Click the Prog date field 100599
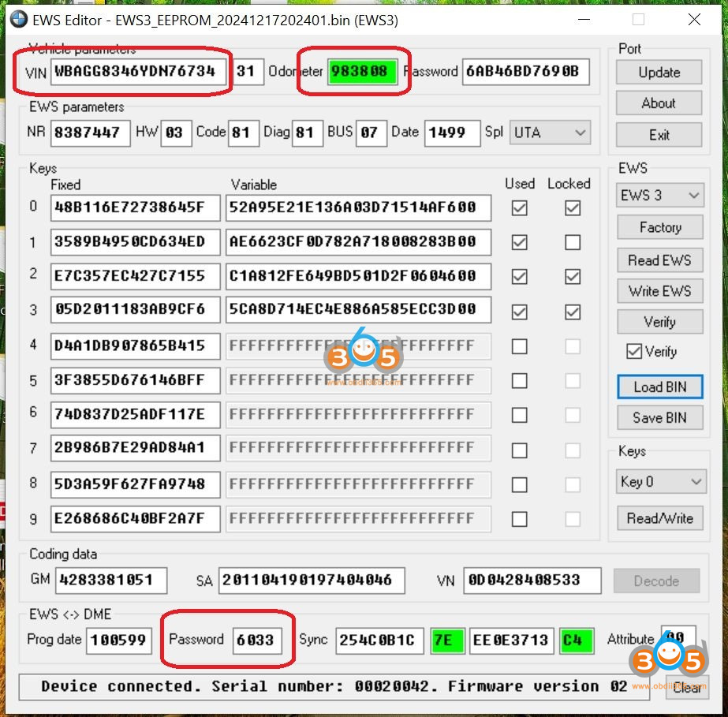This screenshot has height=717, width=728. tap(119, 640)
